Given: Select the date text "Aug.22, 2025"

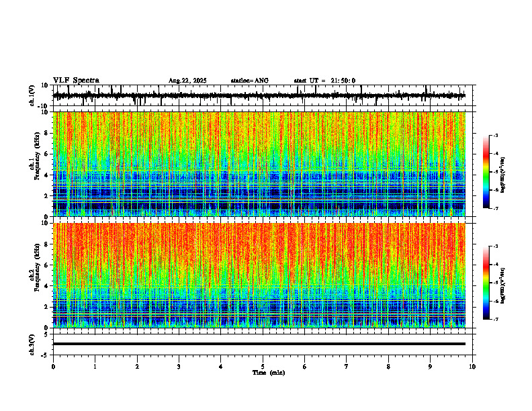Looking at the screenshot, I should pos(187,81).
